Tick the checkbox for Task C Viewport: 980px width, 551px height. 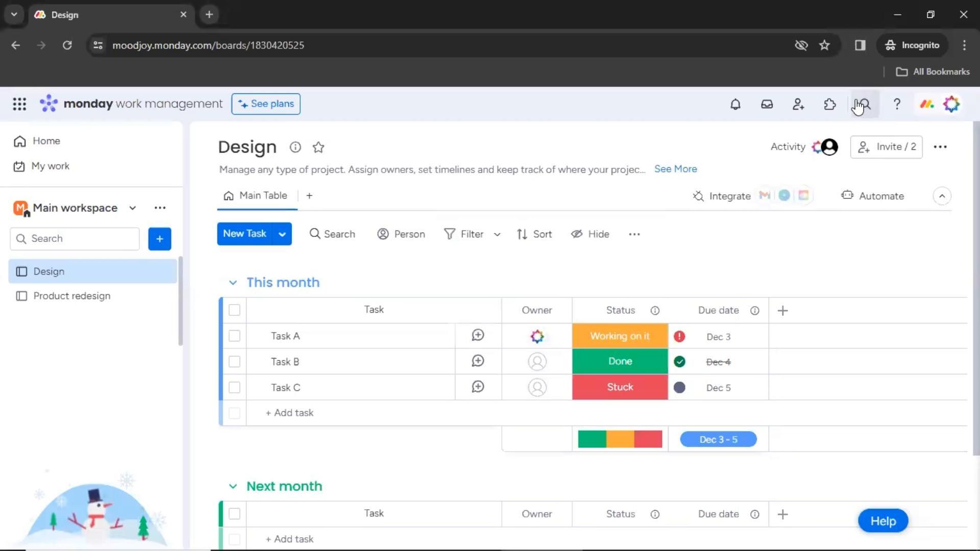[234, 388]
